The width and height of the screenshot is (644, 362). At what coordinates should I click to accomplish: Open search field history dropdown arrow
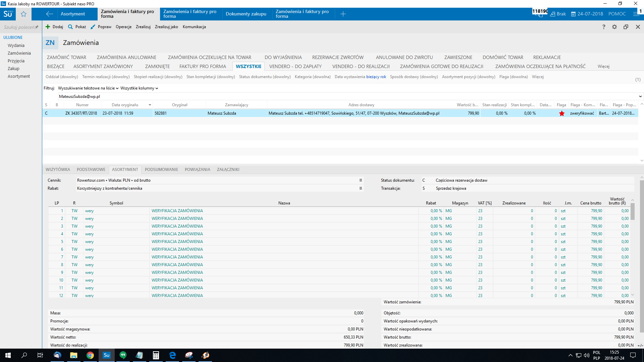tap(640, 97)
